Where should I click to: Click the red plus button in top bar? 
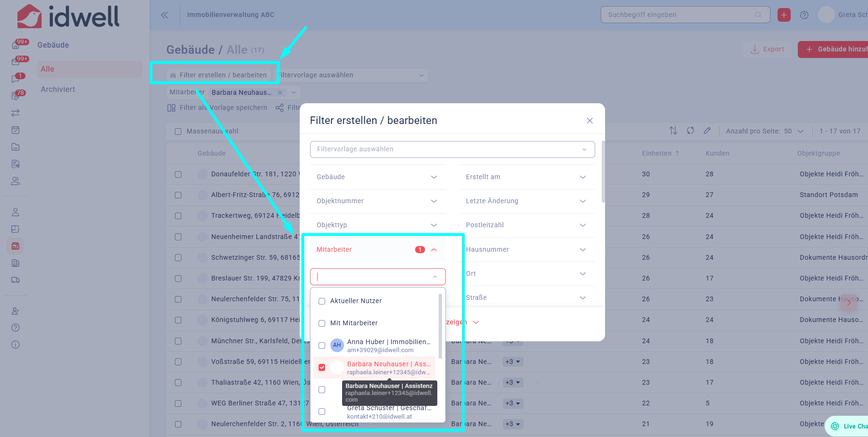point(784,15)
